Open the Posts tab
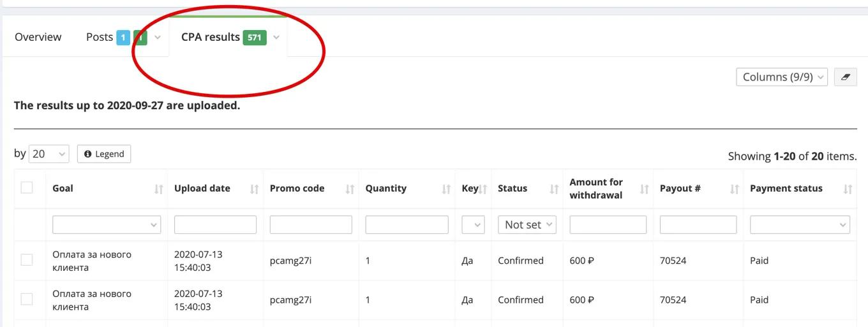This screenshot has height=327, width=868. coord(100,37)
